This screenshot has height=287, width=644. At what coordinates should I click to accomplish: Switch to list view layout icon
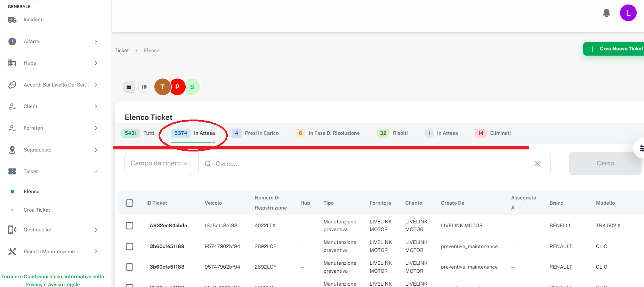click(x=129, y=87)
